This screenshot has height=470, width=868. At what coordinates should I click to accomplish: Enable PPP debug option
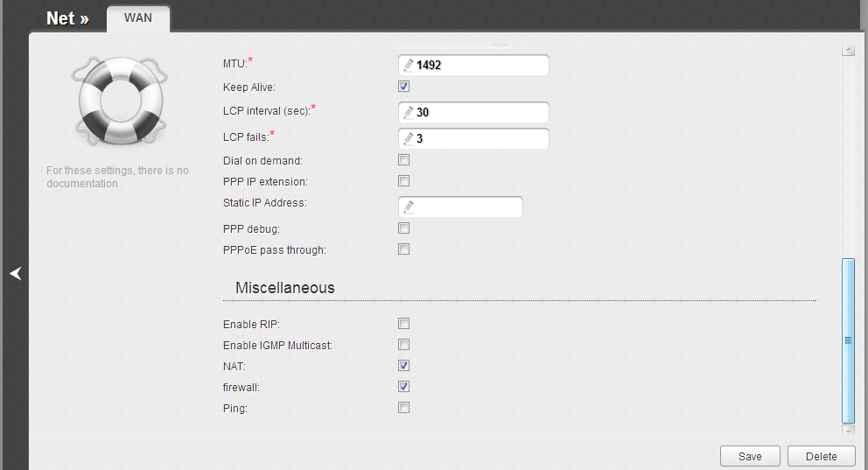click(x=403, y=228)
